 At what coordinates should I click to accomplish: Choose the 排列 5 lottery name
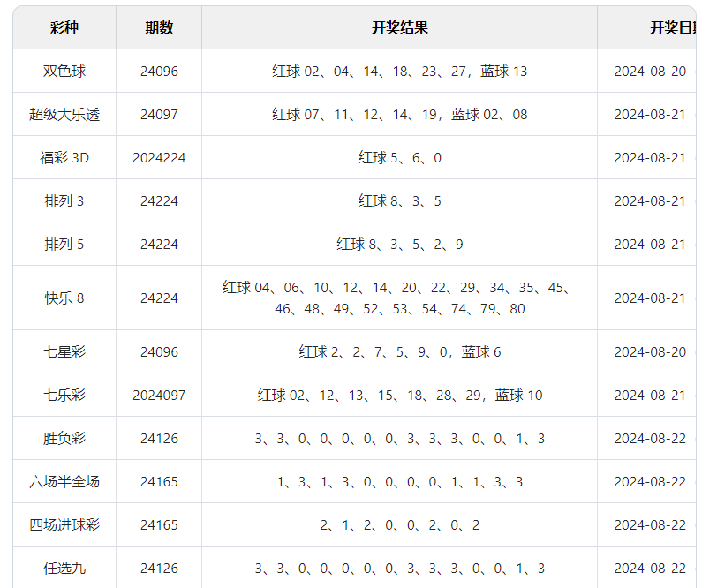(x=64, y=245)
